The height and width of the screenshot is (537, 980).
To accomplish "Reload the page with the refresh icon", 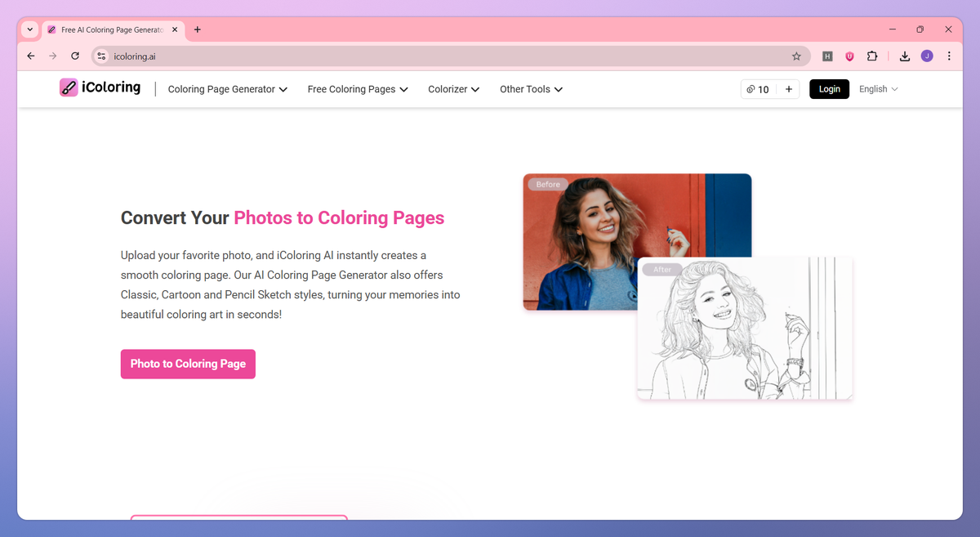I will click(x=75, y=56).
